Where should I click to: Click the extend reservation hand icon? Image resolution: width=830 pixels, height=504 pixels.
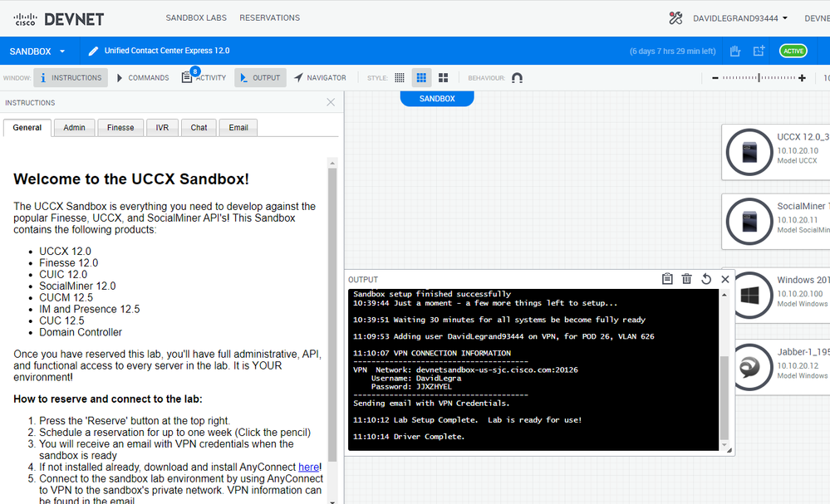[x=735, y=51]
